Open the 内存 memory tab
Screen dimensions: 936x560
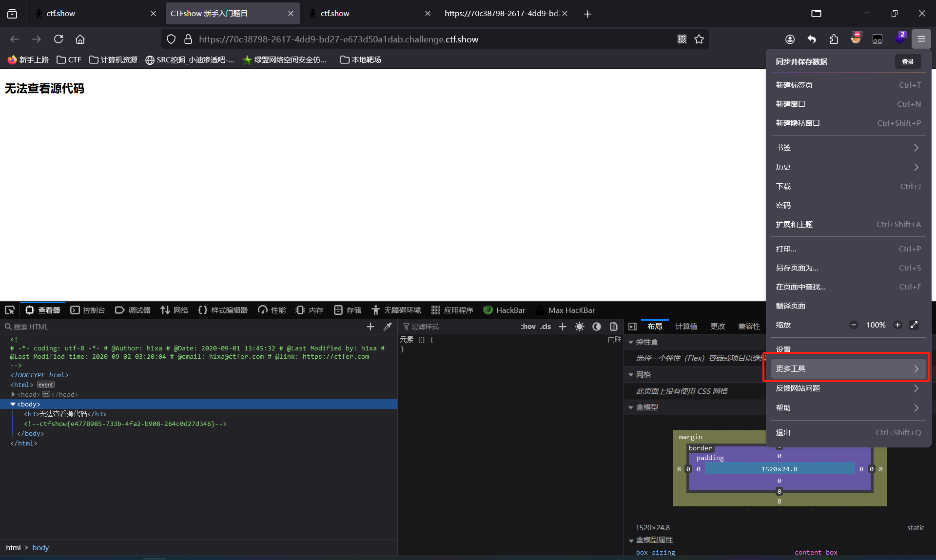(x=310, y=310)
